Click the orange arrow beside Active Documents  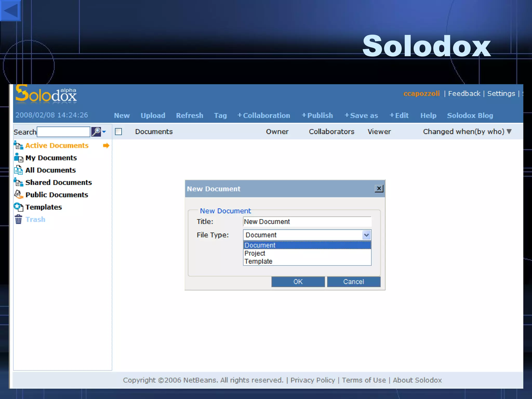click(106, 145)
